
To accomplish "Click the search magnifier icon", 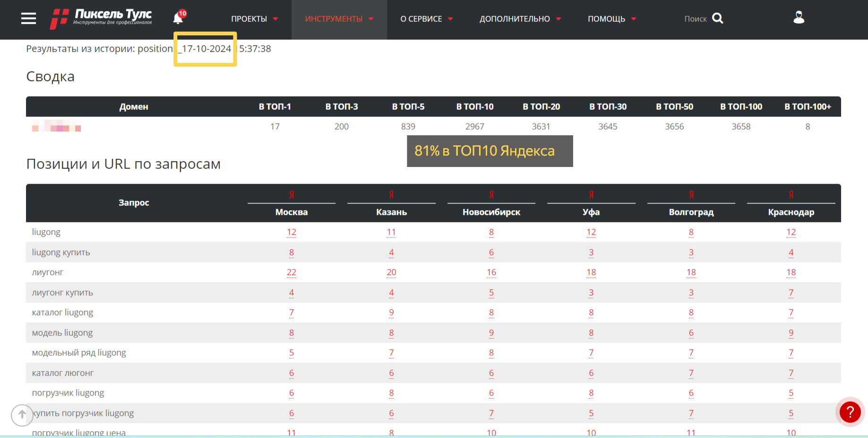I will [717, 18].
